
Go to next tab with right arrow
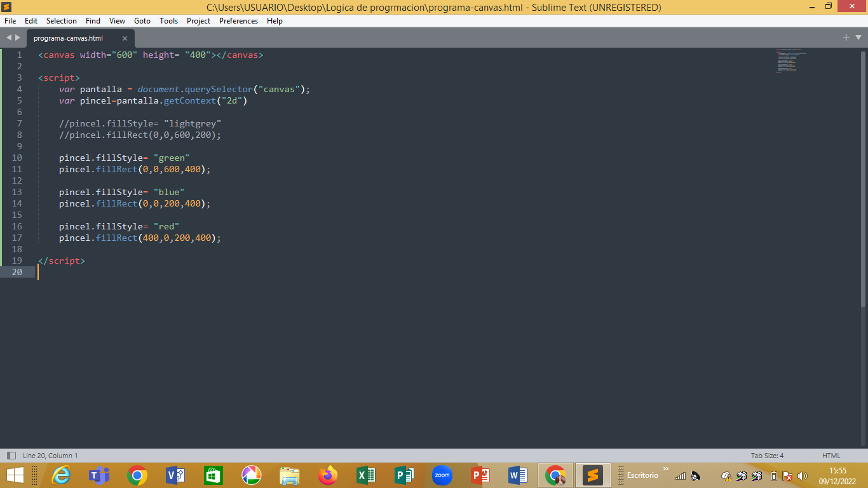coord(18,38)
